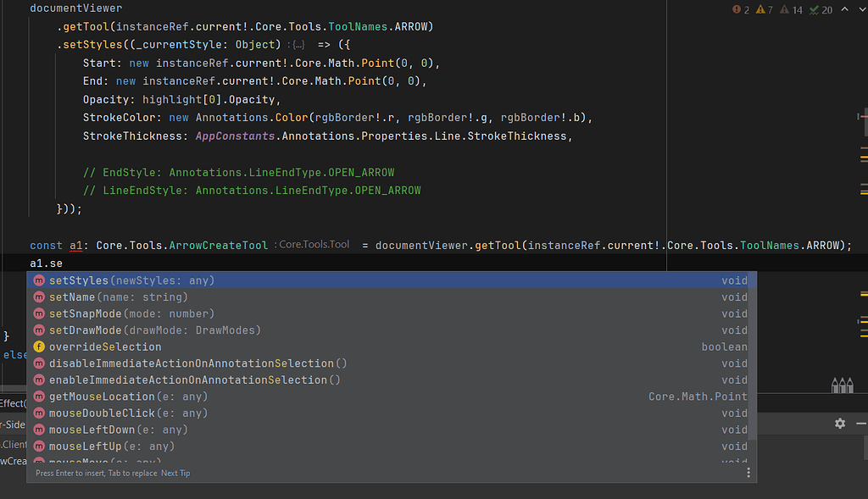Click the three pencils highlighting icon above the panel
868x499 pixels.
click(x=843, y=384)
